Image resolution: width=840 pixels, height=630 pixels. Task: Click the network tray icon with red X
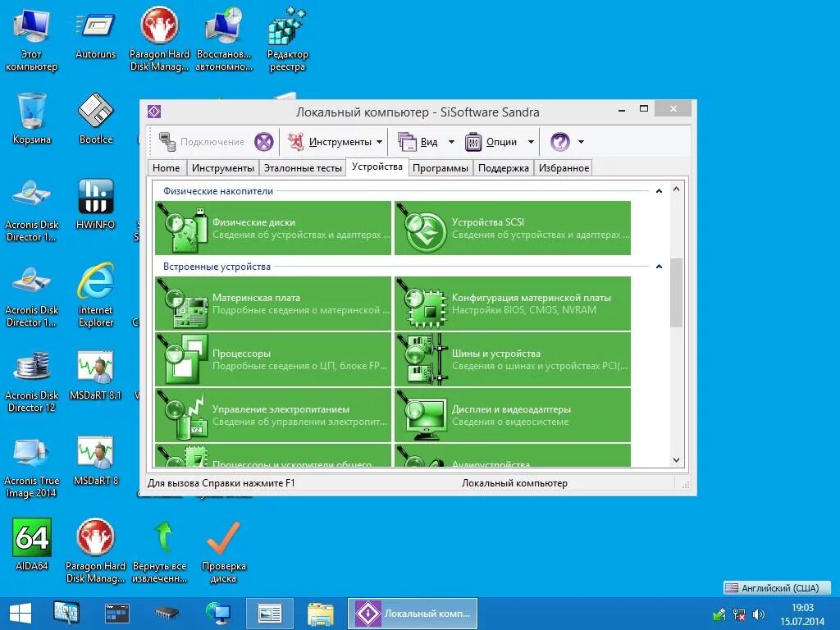click(739, 614)
